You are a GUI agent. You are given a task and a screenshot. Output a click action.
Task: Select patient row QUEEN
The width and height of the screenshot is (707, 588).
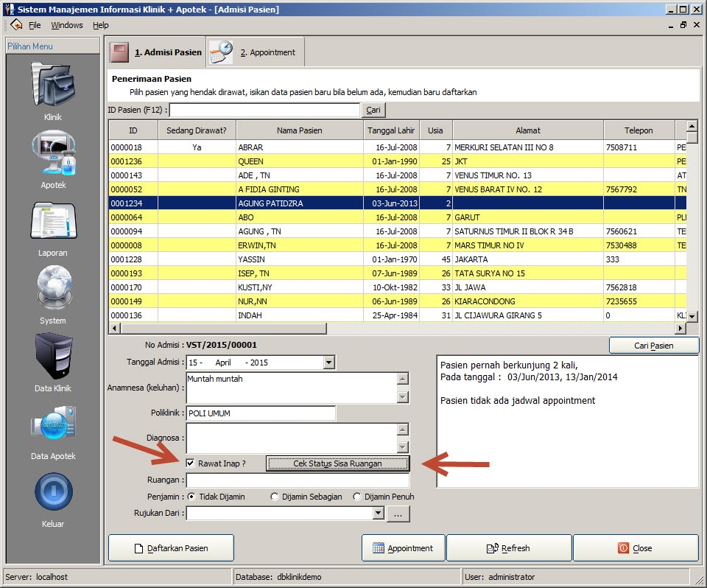tap(398, 161)
